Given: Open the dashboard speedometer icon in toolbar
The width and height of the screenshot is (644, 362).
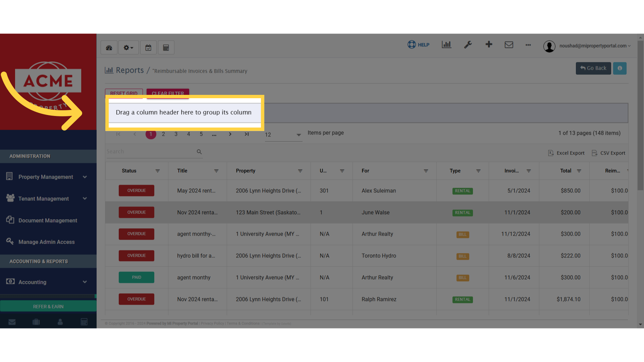Looking at the screenshot, I should (109, 47).
